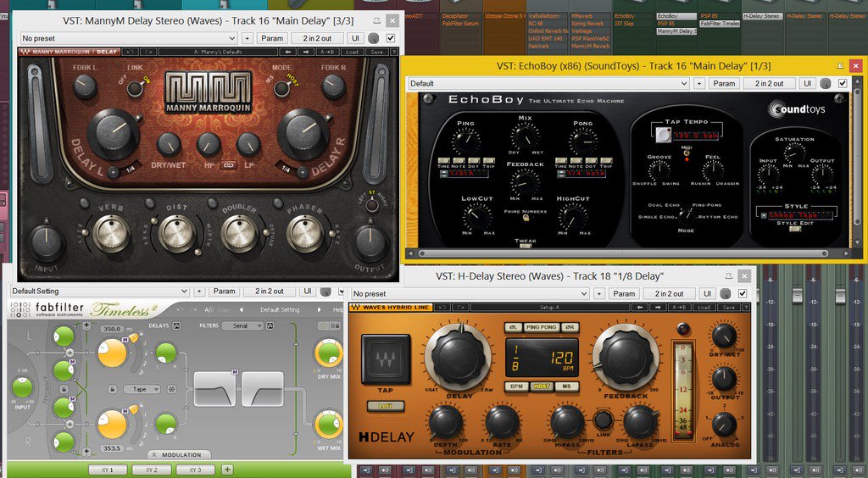The image size is (868, 478).
Task: Click the Load button in MannyM Delay toolbar
Action: [352, 52]
